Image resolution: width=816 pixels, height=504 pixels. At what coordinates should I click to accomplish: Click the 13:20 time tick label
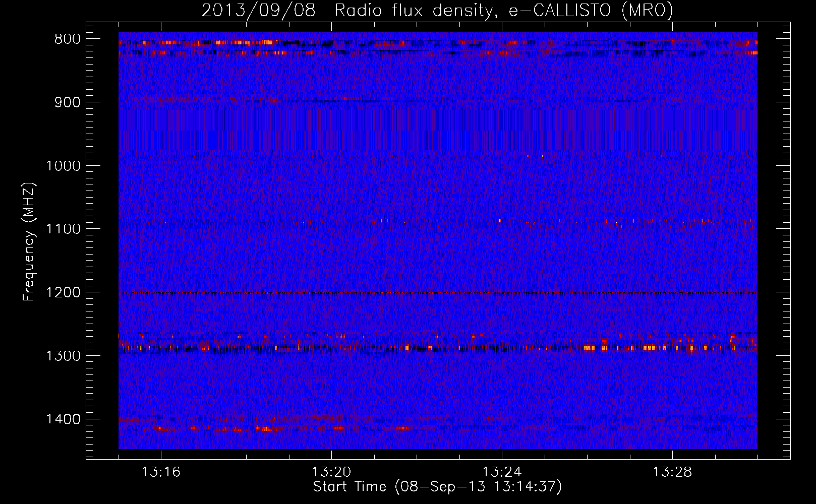[331, 472]
